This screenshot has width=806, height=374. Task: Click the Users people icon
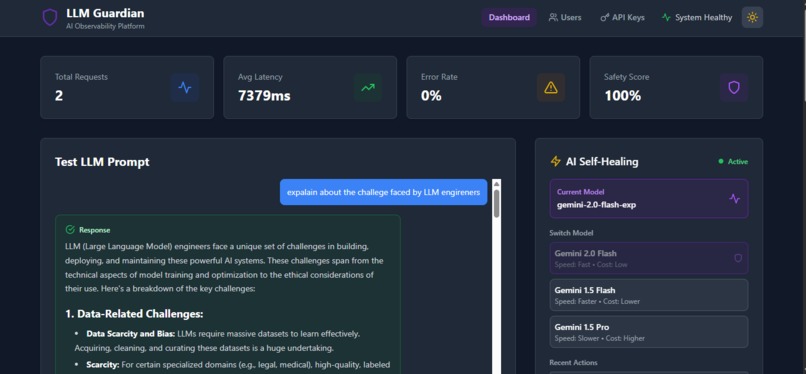(x=553, y=17)
